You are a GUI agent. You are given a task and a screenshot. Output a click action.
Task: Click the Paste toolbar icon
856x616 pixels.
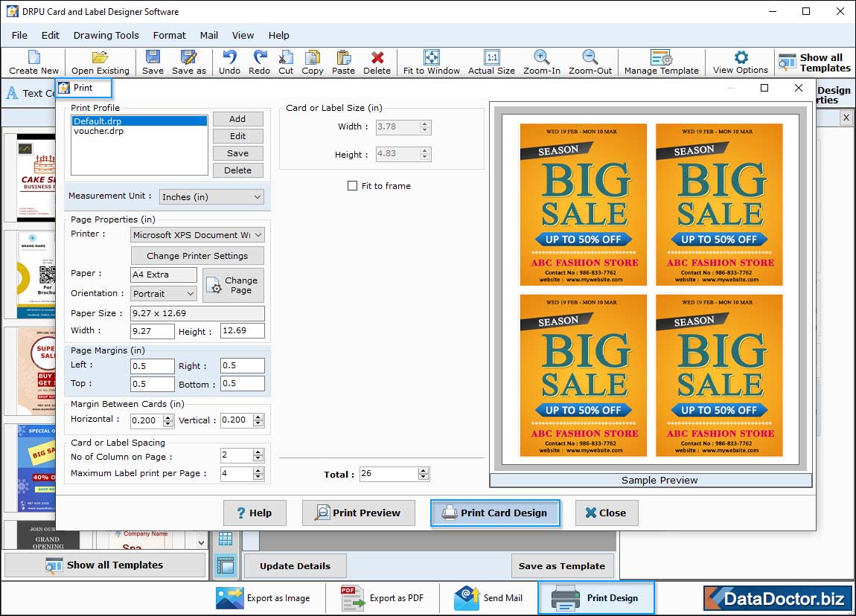[343, 62]
